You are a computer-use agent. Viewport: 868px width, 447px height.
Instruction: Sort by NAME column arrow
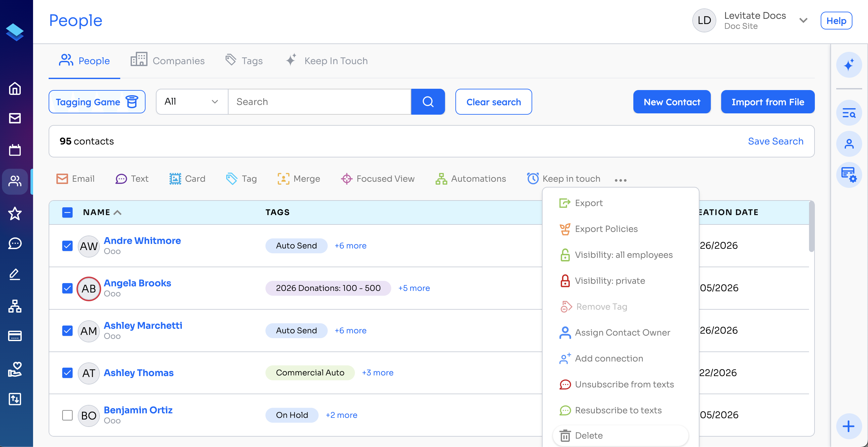coord(117,212)
